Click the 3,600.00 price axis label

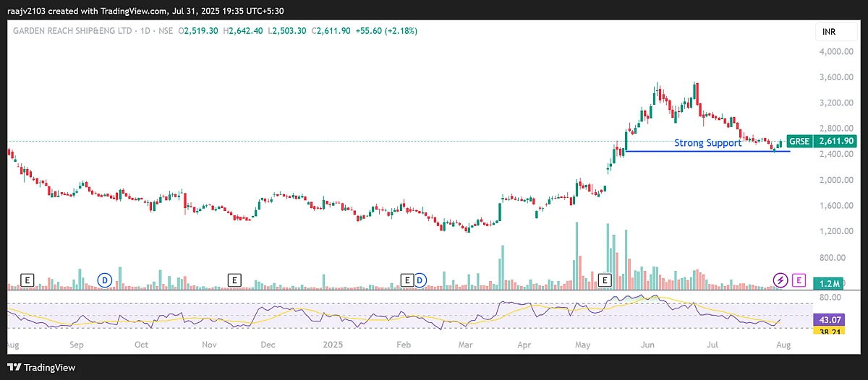coord(835,77)
